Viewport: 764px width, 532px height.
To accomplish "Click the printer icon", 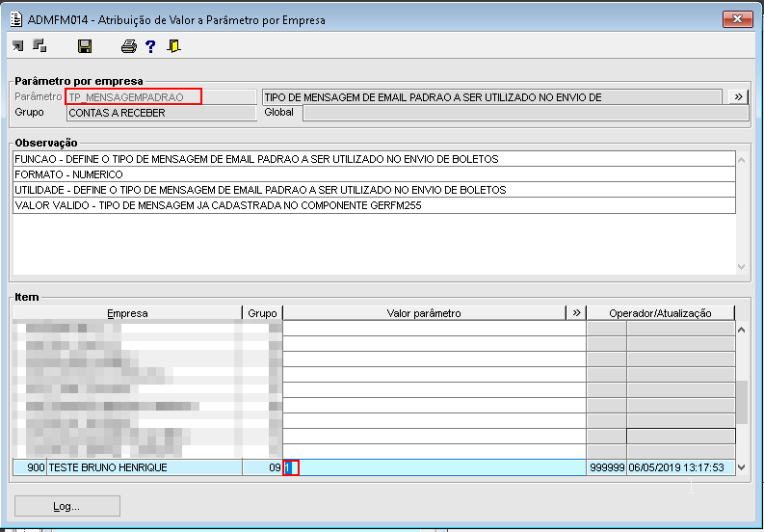I will [129, 46].
